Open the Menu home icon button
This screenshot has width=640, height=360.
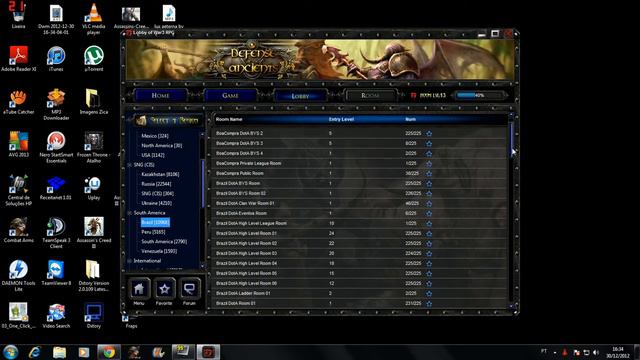coord(139,289)
